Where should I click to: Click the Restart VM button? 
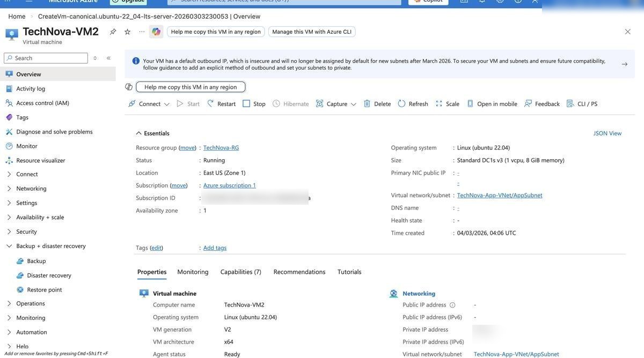coord(221,103)
